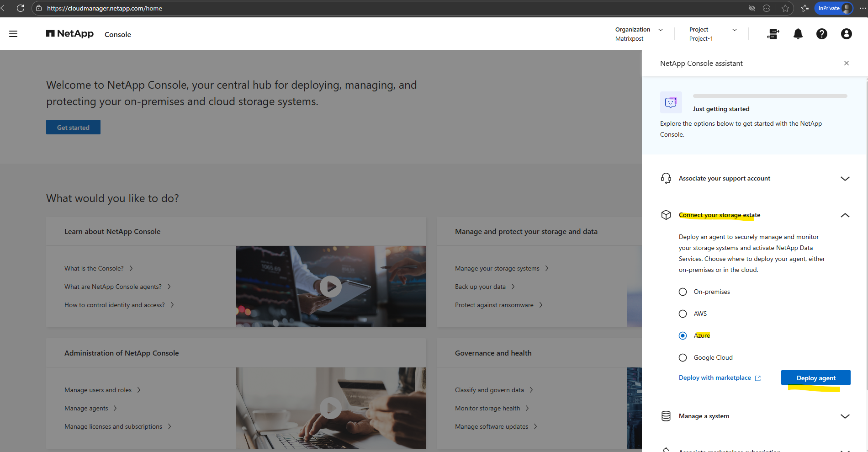
Task: Click the Console label in header
Action: point(118,34)
